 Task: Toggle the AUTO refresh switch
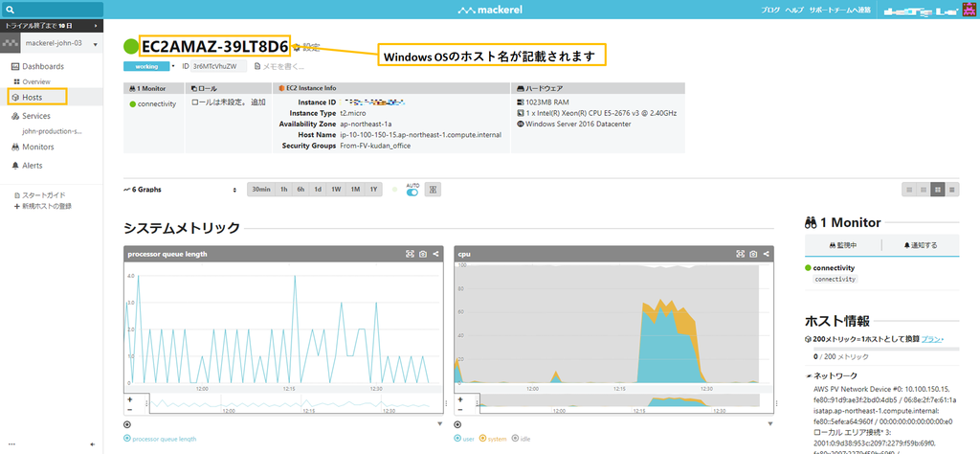412,192
